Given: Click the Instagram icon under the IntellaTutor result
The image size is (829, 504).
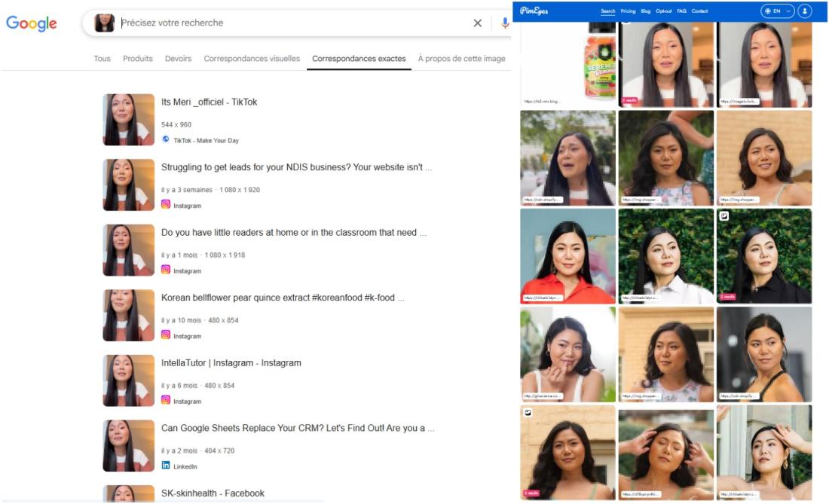Looking at the screenshot, I should point(166,400).
